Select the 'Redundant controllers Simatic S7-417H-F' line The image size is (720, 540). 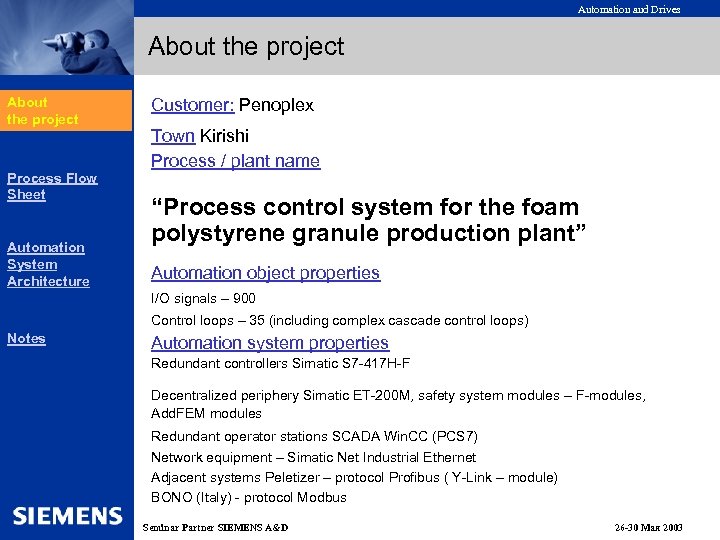[x=281, y=364]
